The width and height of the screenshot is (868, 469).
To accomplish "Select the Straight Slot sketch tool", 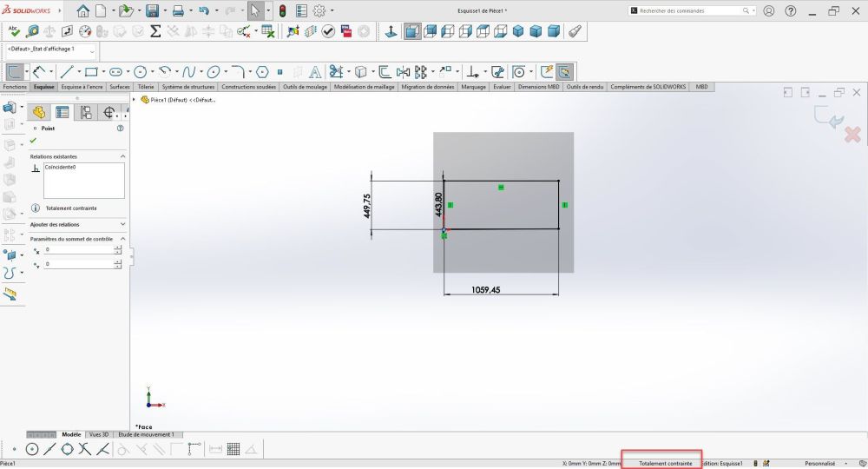I will pyautogui.click(x=115, y=71).
